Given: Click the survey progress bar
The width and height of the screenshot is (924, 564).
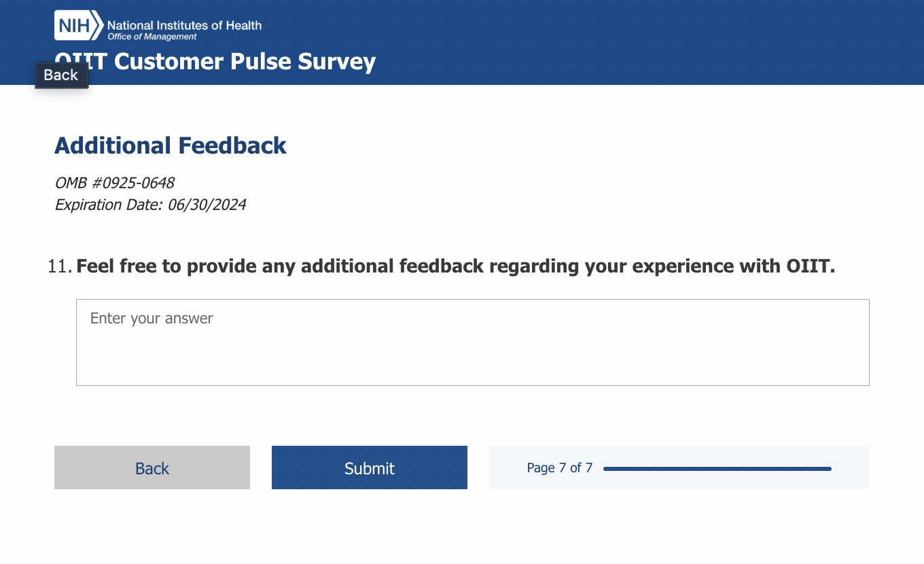Looking at the screenshot, I should click(x=717, y=468).
